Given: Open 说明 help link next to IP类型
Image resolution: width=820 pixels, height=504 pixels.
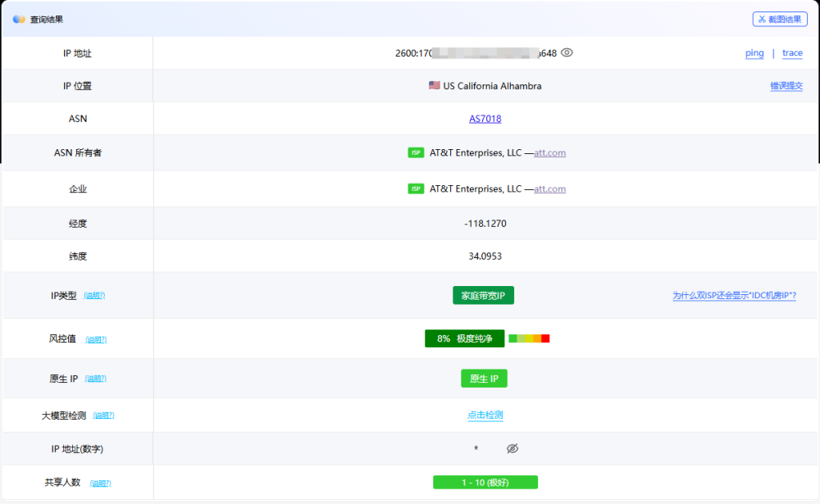Looking at the screenshot, I should coord(94,296).
